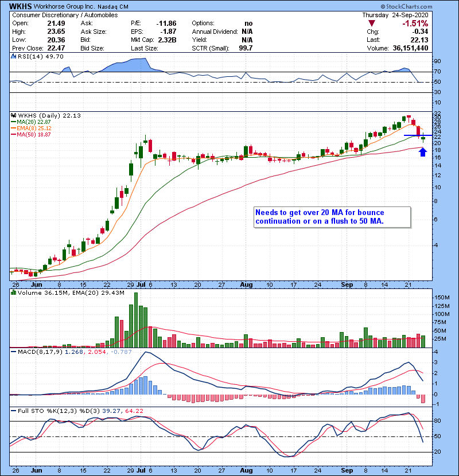Viewport: 459px width, 476px height.
Task: Click the Workhorse Group Inc. company name
Action: click(x=64, y=6)
